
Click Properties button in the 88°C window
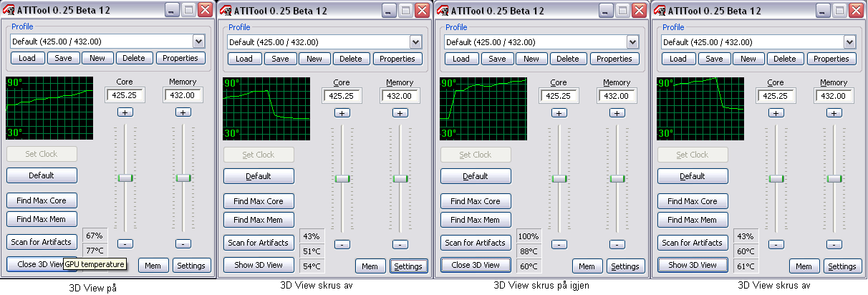[614, 59]
